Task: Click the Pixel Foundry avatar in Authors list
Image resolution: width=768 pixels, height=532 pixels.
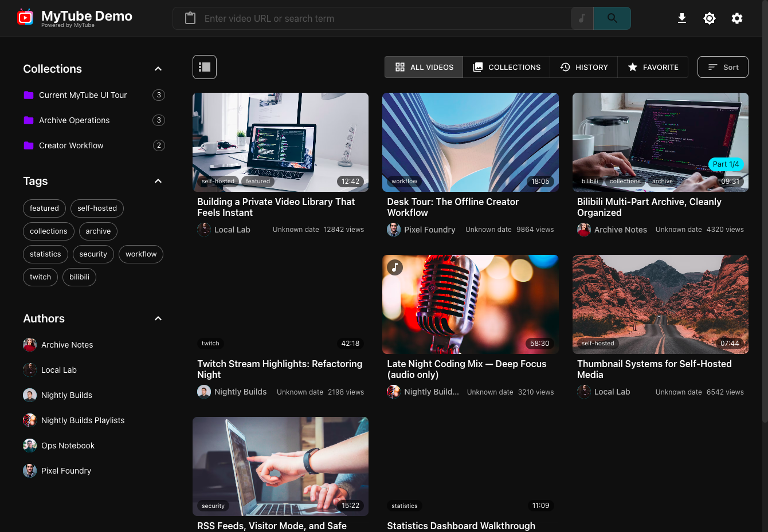Action: pyautogui.click(x=30, y=471)
